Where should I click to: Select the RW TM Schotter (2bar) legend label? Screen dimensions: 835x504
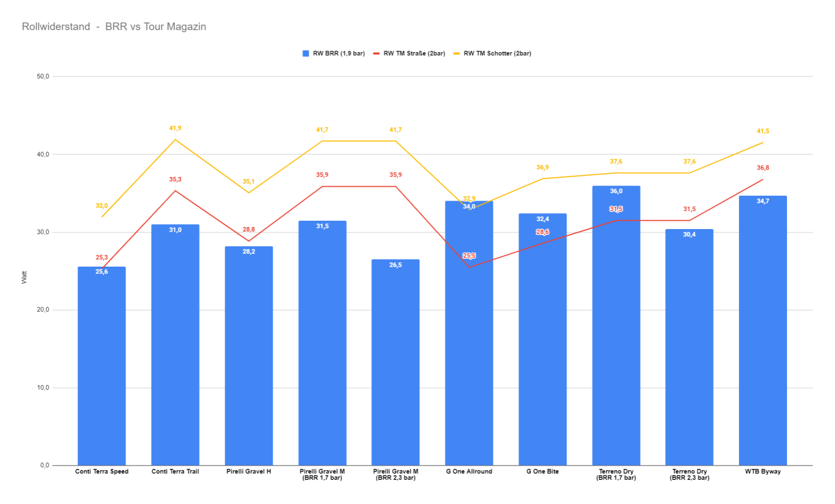497,53
